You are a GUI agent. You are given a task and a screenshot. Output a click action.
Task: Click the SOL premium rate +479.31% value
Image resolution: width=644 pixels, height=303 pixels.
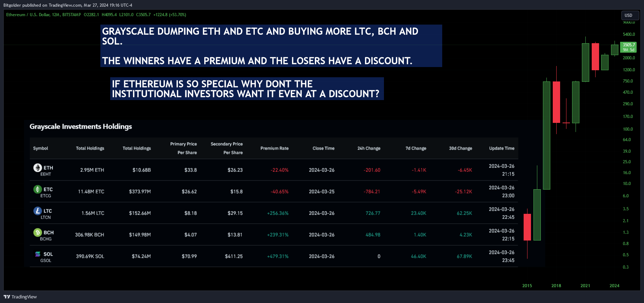(278, 256)
